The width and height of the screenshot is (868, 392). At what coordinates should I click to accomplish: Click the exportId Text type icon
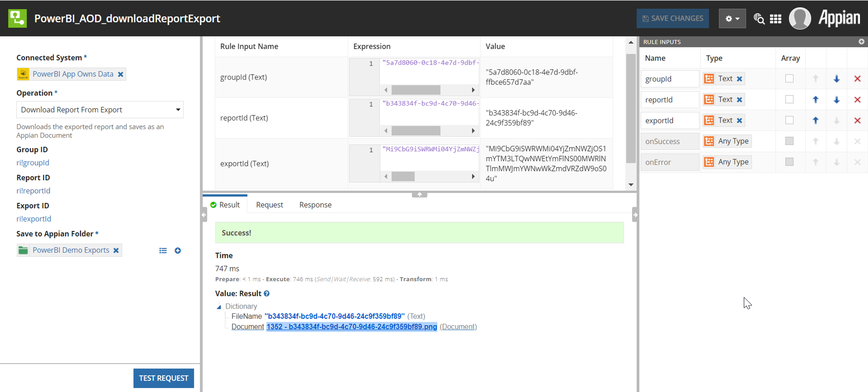[x=709, y=120]
